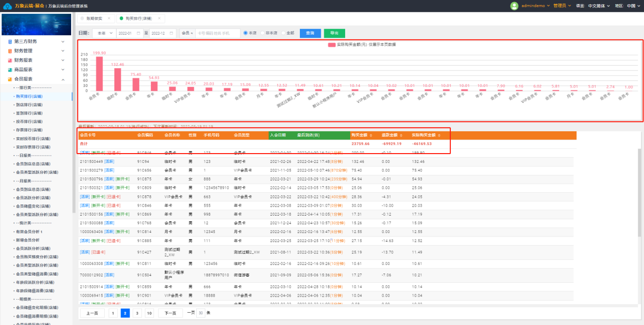Go to previous page with 上一页
Image resolution: width=644 pixels, height=325 pixels.
[x=92, y=313]
